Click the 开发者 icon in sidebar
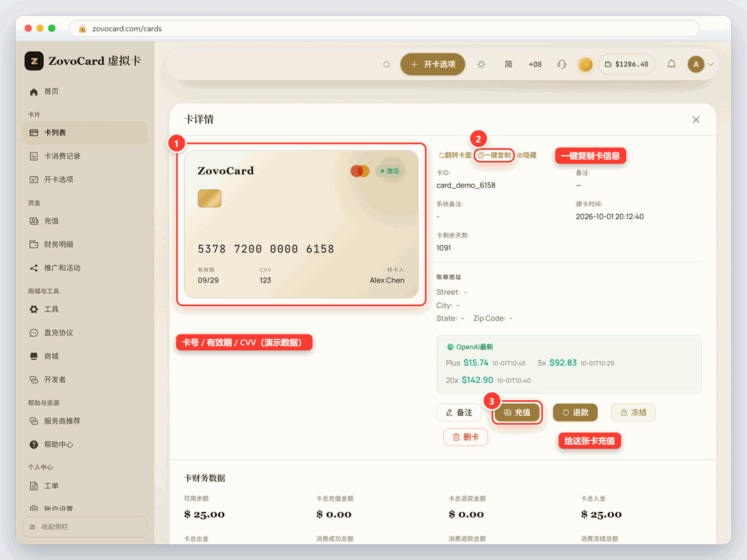The width and height of the screenshot is (747, 560). tap(34, 379)
